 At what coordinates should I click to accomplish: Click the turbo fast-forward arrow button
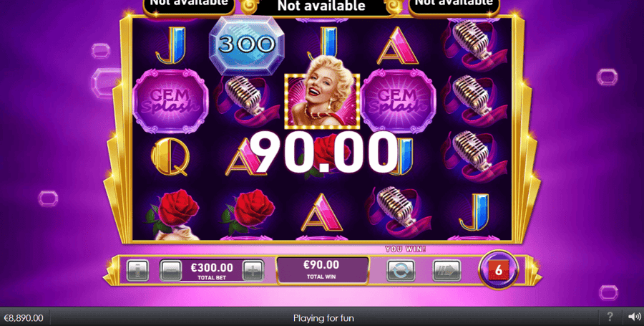(x=447, y=271)
